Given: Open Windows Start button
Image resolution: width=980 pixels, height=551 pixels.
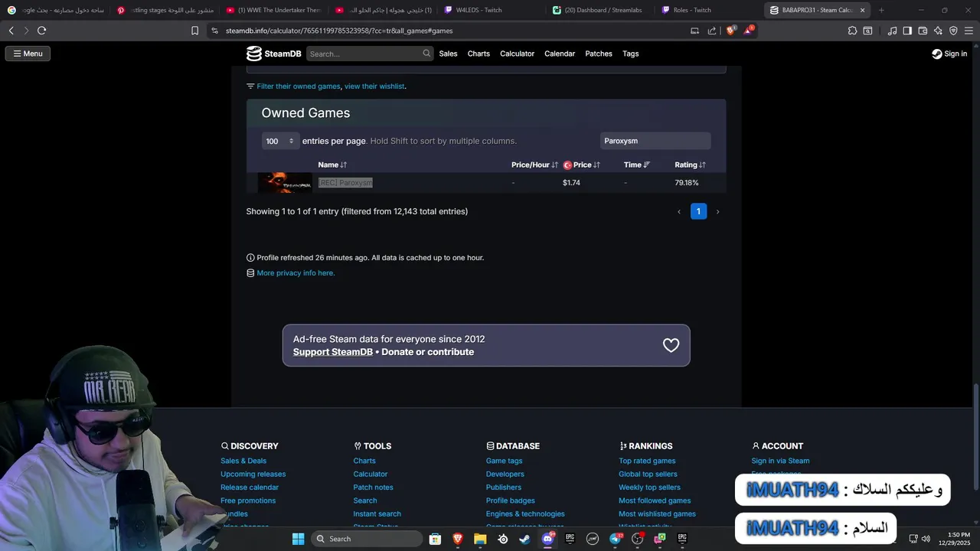Looking at the screenshot, I should (x=298, y=539).
